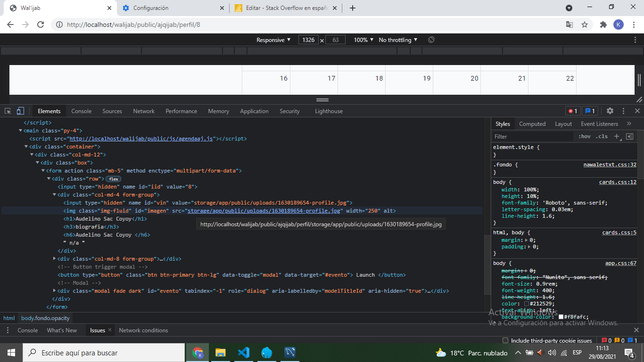The image size is (644, 362).
Task: Click the img src profile.jpg link
Action: pyautogui.click(x=264, y=211)
